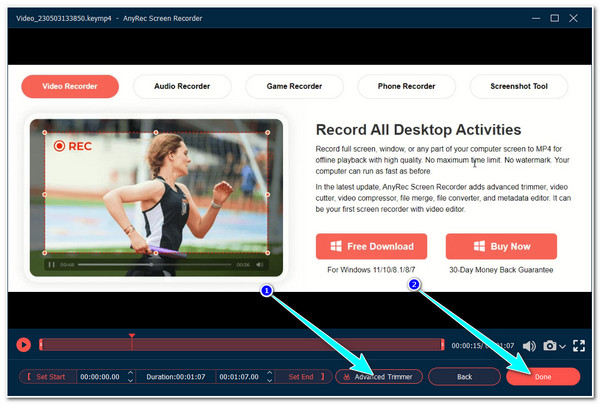Click the Set End button
Image resolution: width=600 pixels, height=404 pixels.
click(x=306, y=376)
